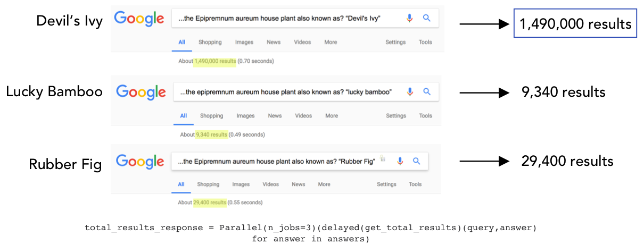Open Settings under Rubber Fig search

point(386,184)
